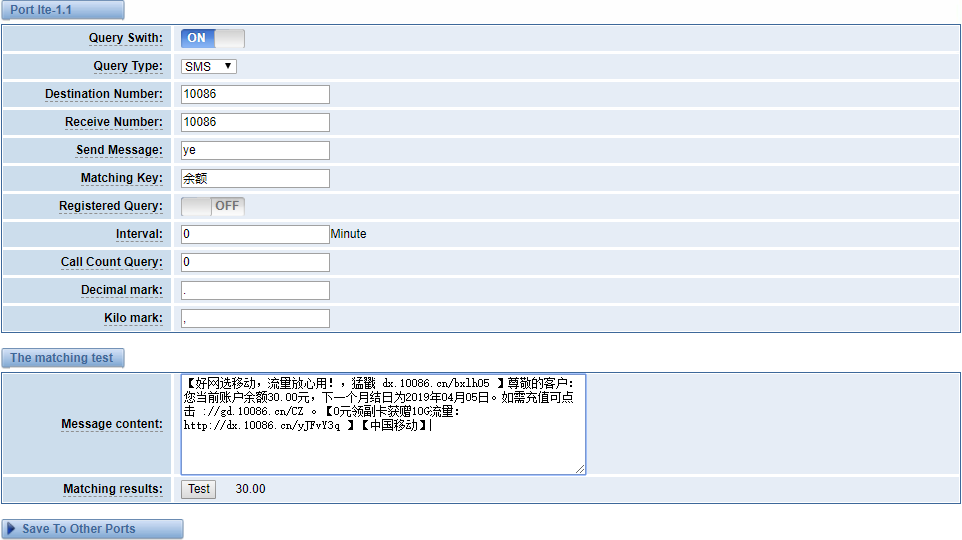The image size is (962, 540).
Task: Click the Receive Number label
Action: (x=114, y=122)
